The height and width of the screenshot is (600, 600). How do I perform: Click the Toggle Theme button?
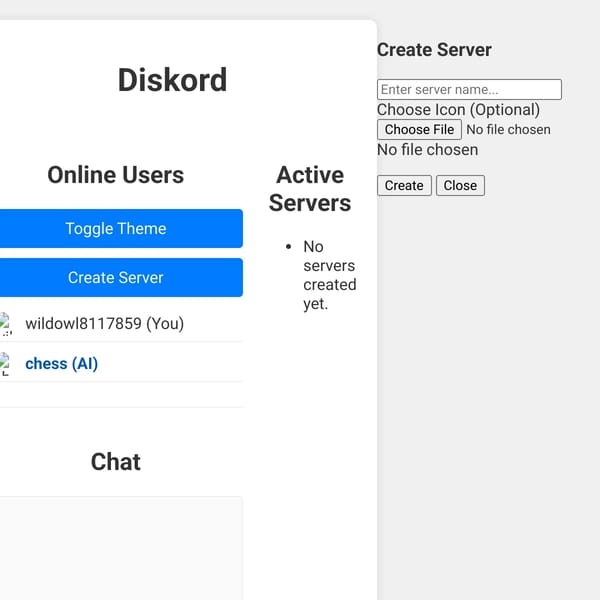click(116, 228)
